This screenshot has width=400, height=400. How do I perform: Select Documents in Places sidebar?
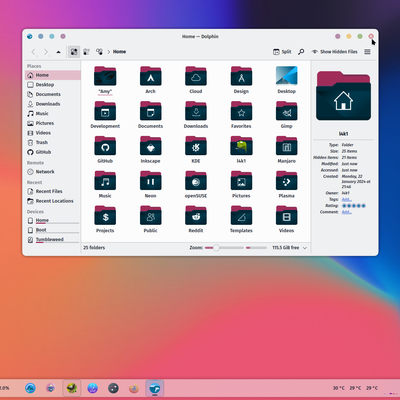coord(53,94)
